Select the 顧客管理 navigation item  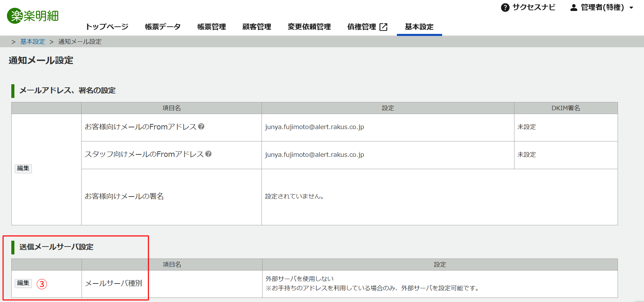[x=256, y=27]
